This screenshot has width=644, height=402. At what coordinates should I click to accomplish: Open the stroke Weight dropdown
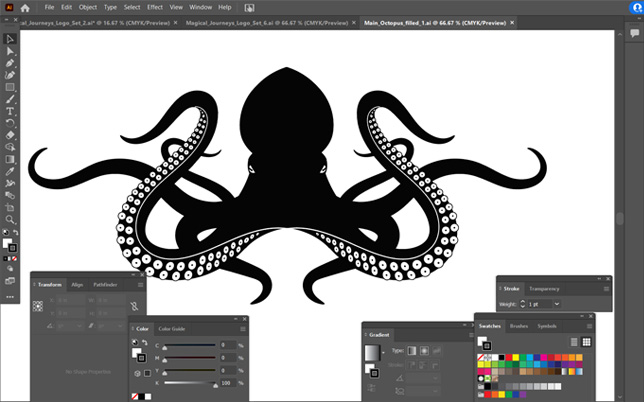point(557,304)
